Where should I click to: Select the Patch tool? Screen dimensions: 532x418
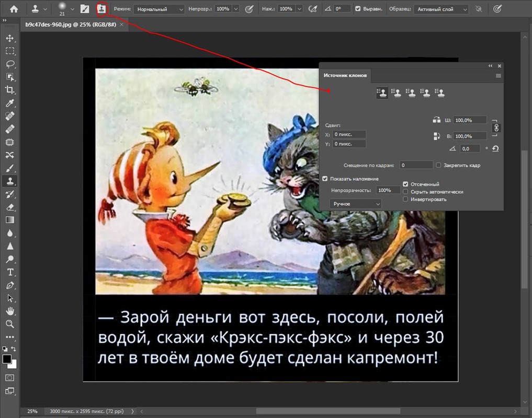tap(10, 142)
